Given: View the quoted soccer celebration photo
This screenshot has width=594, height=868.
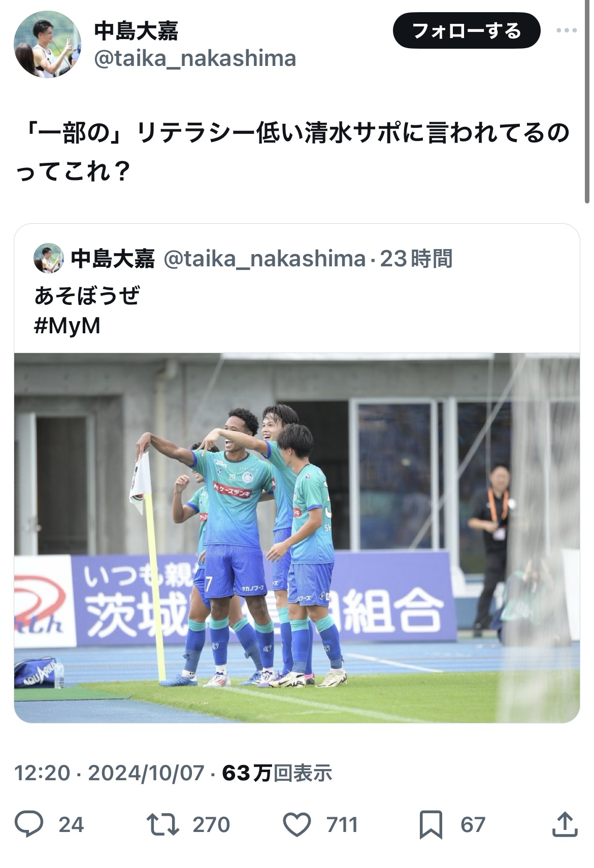Looking at the screenshot, I should tap(297, 538).
